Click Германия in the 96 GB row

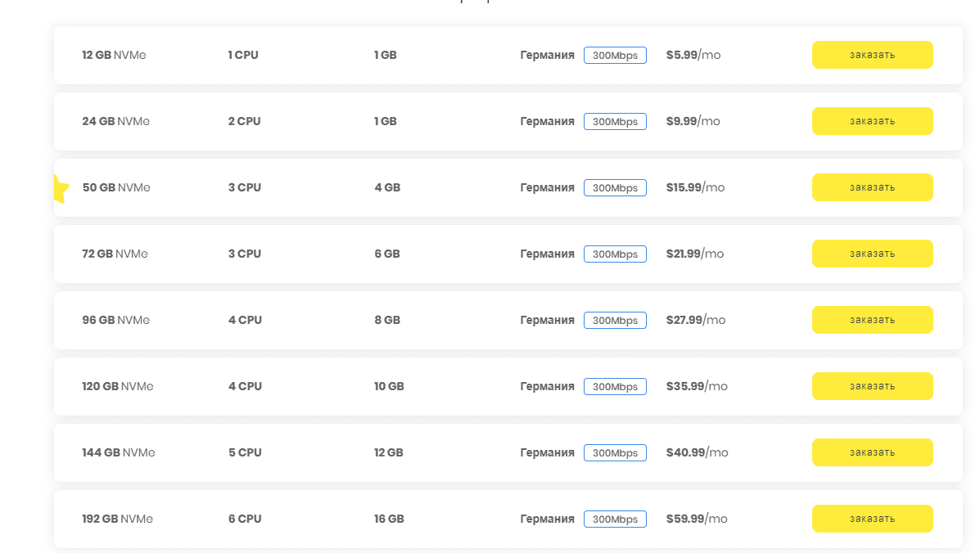point(547,320)
